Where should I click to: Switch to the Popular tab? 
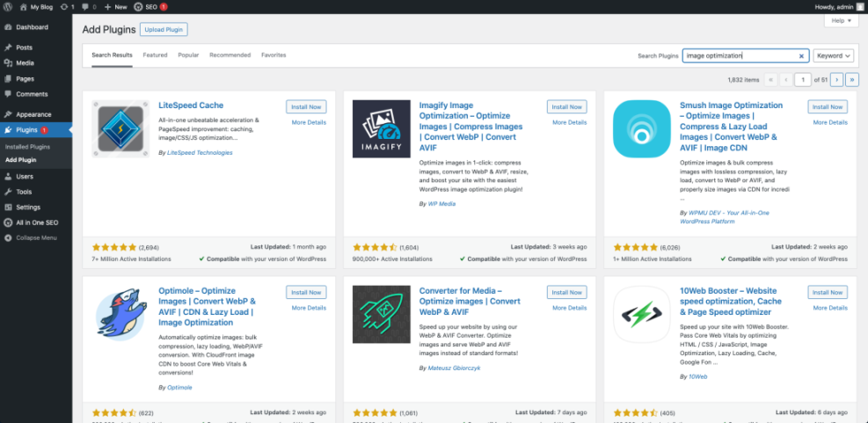(188, 55)
